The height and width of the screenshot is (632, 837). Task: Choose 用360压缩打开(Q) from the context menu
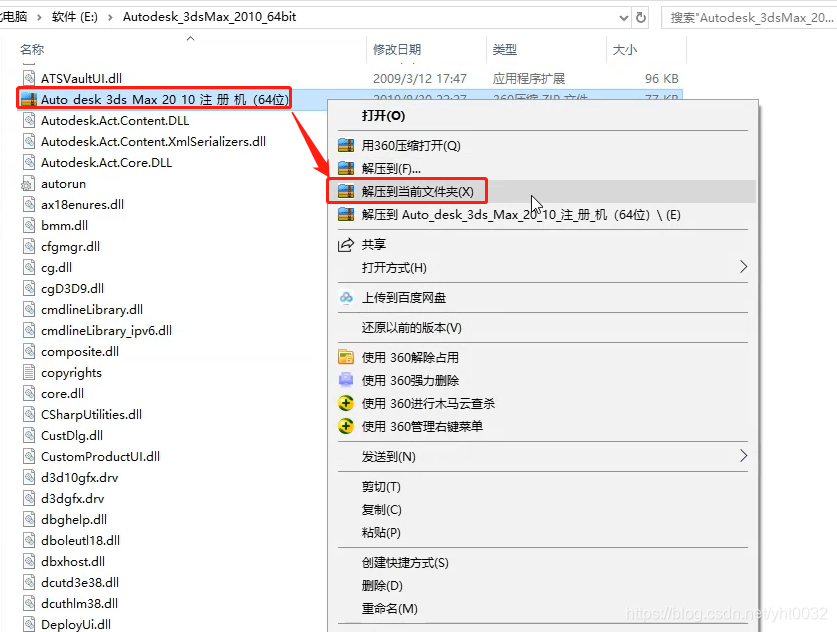(x=543, y=146)
